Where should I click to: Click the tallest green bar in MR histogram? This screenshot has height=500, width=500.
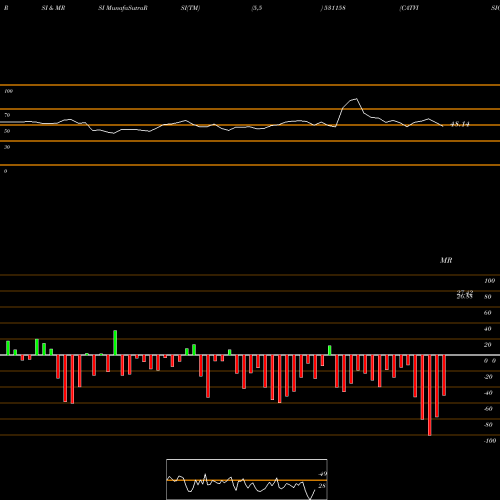115,343
